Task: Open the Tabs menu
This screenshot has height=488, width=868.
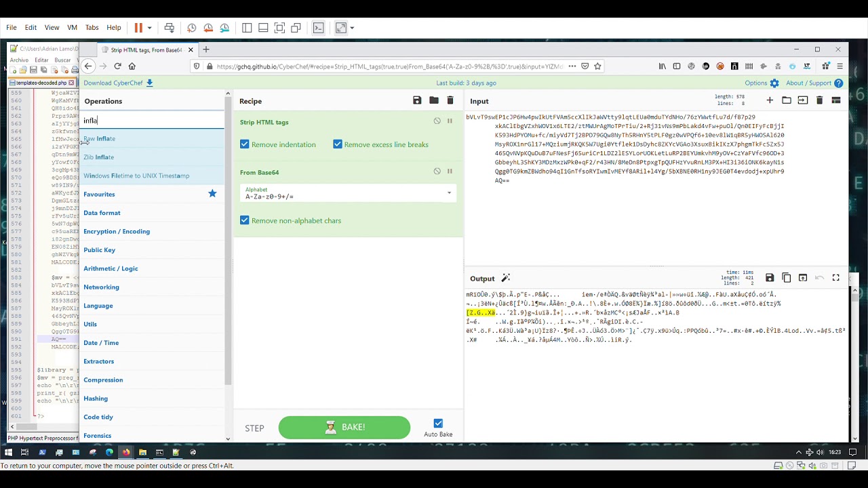Action: (92, 28)
